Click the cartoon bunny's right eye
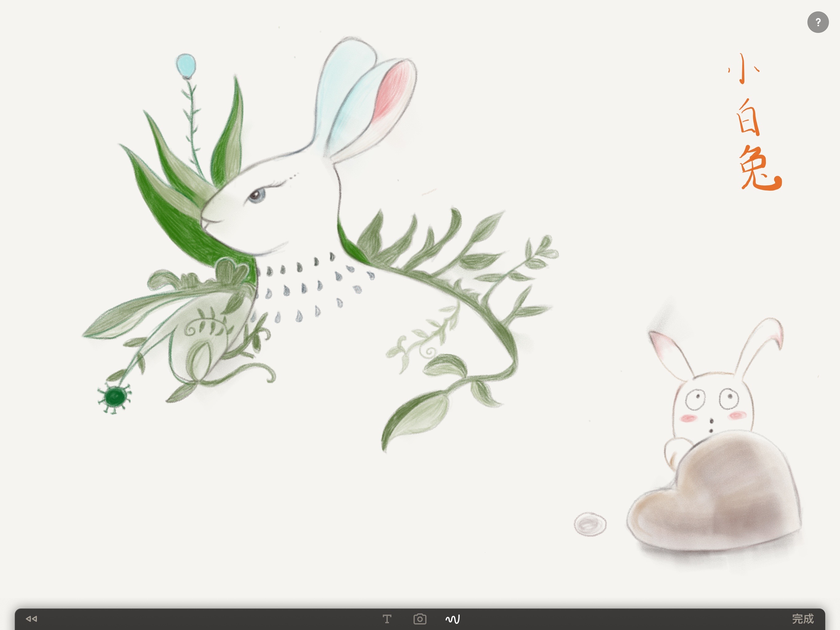This screenshot has width=840, height=630. tap(728, 398)
